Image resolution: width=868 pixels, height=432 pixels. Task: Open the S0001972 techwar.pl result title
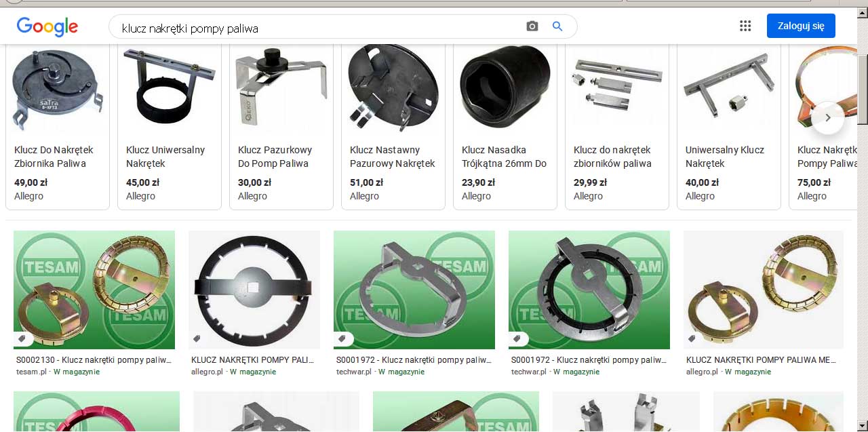click(x=414, y=360)
